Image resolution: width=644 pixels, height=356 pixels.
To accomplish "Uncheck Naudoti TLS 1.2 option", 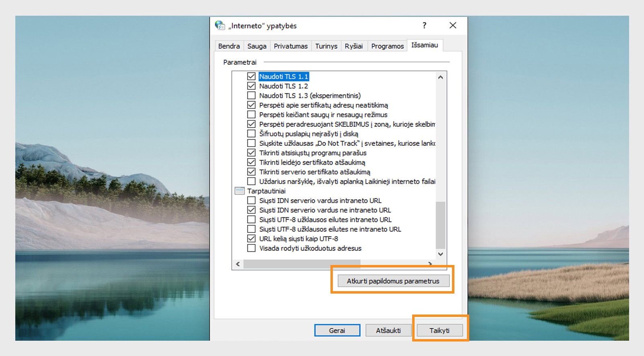I will tap(251, 86).
